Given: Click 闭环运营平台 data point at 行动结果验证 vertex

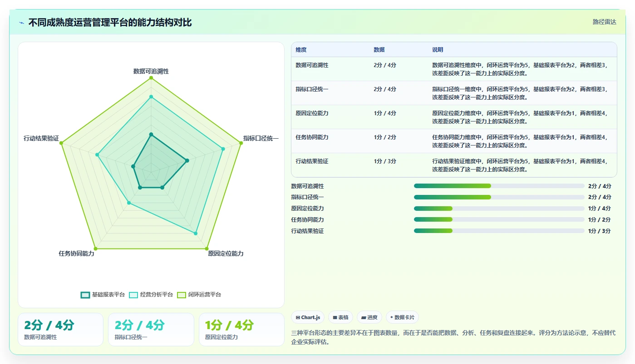Looking at the screenshot, I should pyautogui.click(x=61, y=143).
